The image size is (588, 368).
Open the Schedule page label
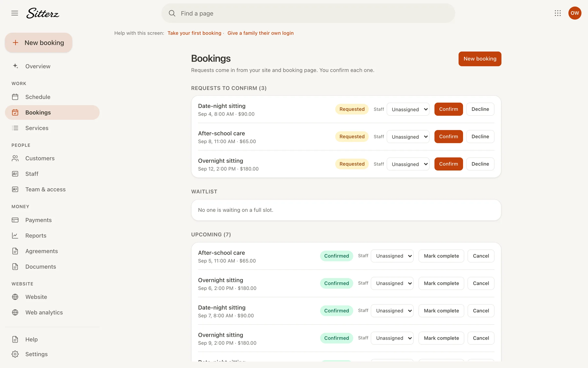pyautogui.click(x=38, y=97)
